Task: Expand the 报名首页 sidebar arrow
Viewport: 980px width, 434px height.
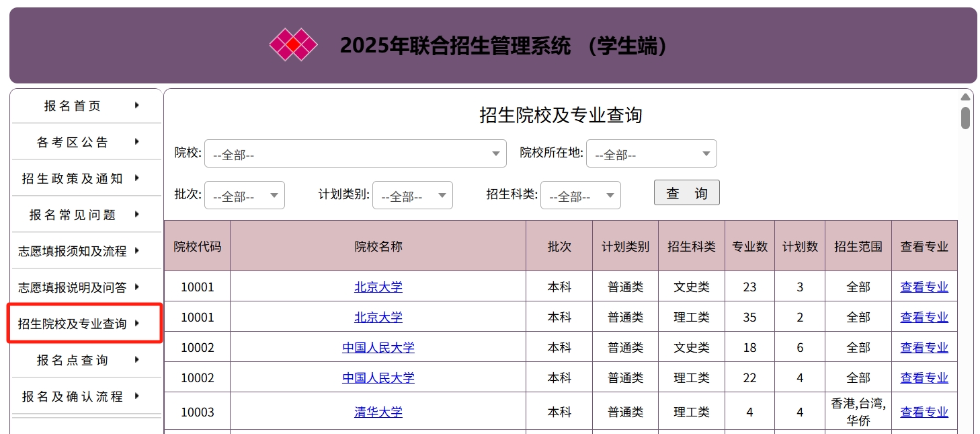Action: click(136, 105)
